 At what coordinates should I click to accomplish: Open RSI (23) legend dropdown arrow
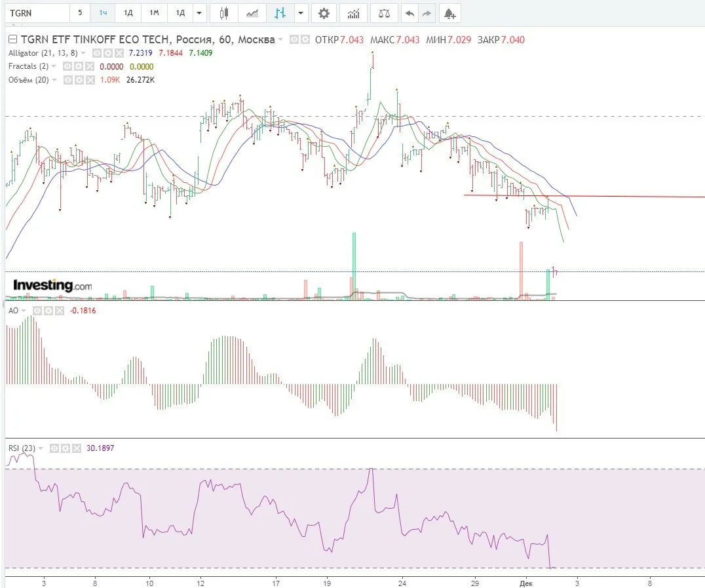coord(41,448)
